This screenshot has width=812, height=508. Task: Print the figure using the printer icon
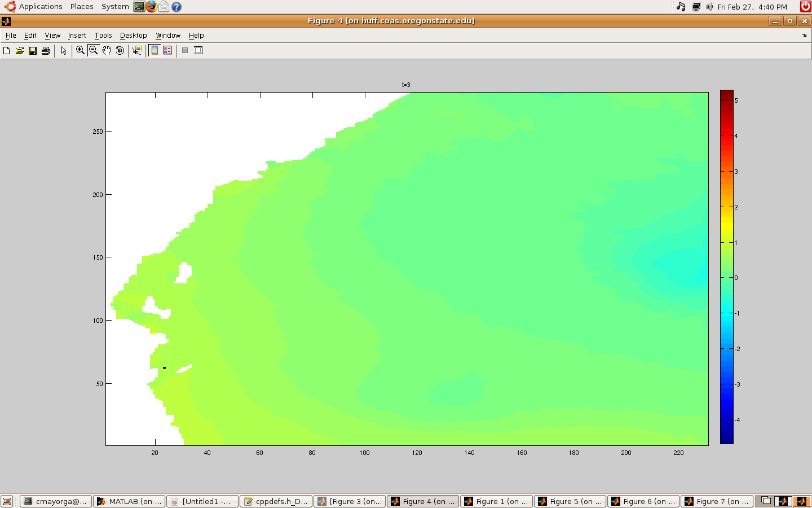click(x=46, y=51)
